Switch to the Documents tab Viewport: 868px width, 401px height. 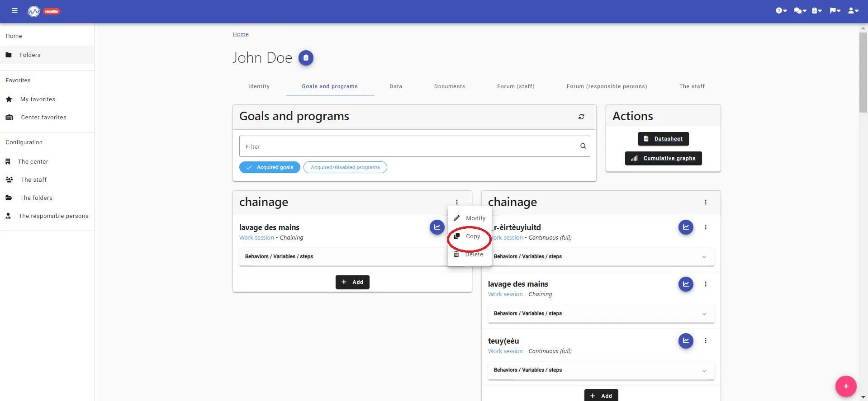(x=450, y=86)
